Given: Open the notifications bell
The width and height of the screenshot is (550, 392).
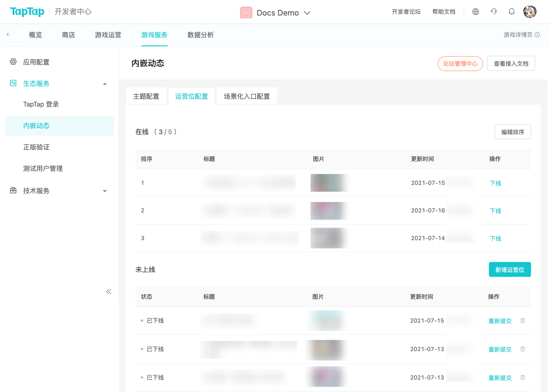Looking at the screenshot, I should pyautogui.click(x=511, y=11).
